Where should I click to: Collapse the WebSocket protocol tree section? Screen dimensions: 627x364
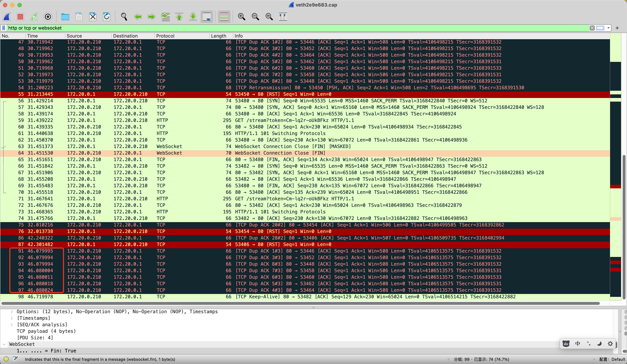pos(4,344)
